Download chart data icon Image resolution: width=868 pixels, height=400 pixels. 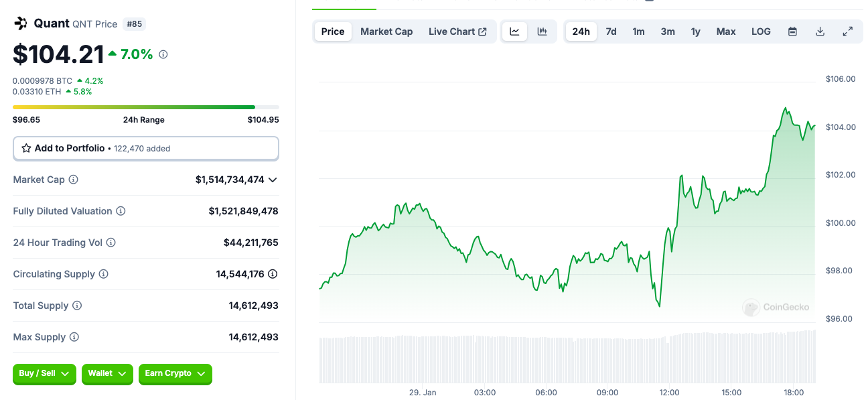[x=820, y=31]
